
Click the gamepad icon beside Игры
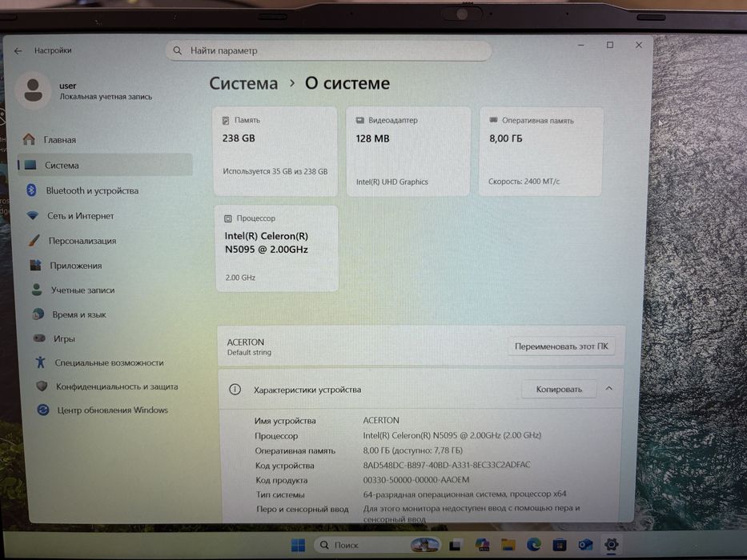pos(39,338)
